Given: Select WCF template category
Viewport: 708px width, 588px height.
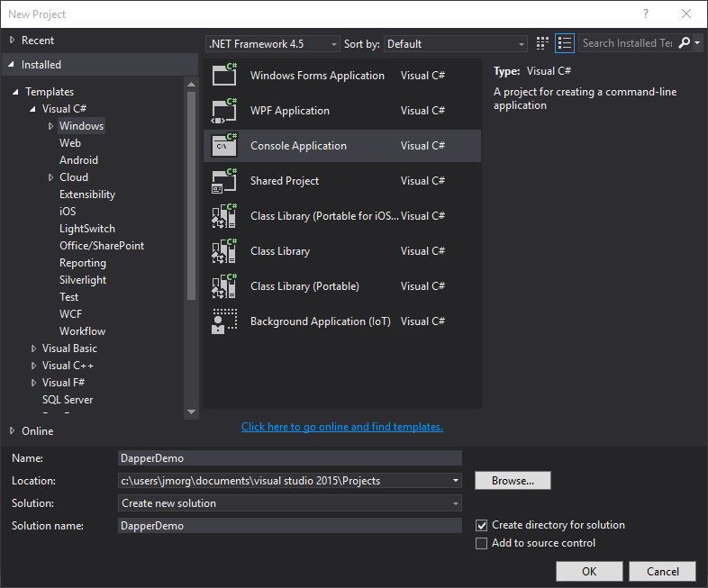Looking at the screenshot, I should 70,314.
